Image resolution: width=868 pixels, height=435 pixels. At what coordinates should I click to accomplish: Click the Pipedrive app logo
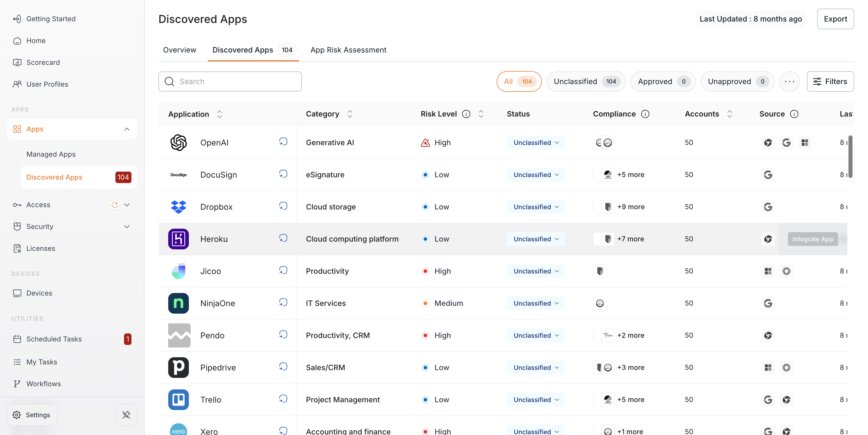pos(179,368)
